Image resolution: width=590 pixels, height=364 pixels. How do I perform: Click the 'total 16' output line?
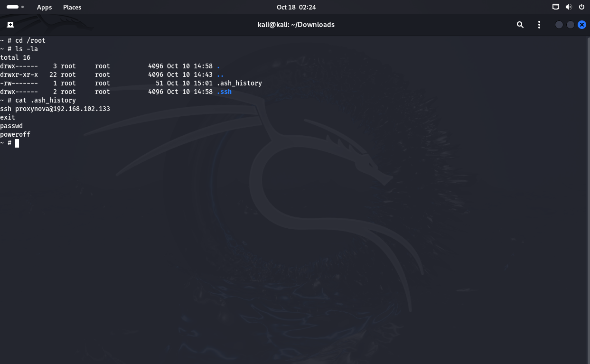pyautogui.click(x=15, y=57)
